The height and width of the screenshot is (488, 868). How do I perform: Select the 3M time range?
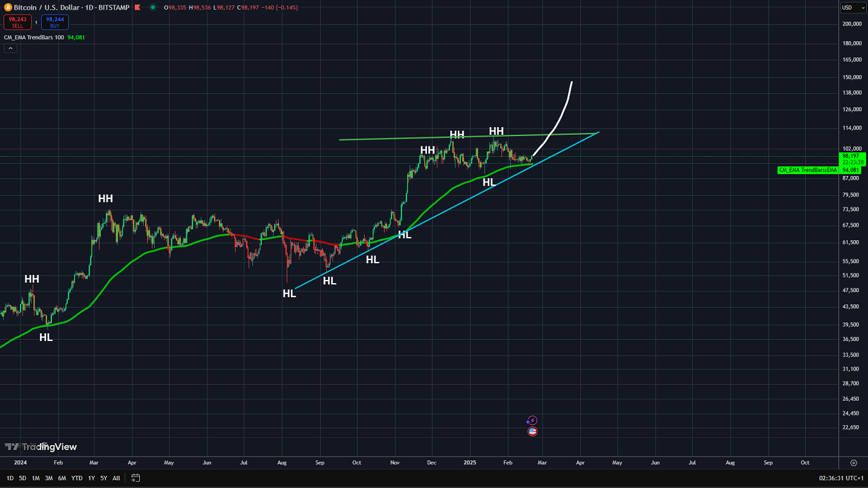(x=49, y=478)
